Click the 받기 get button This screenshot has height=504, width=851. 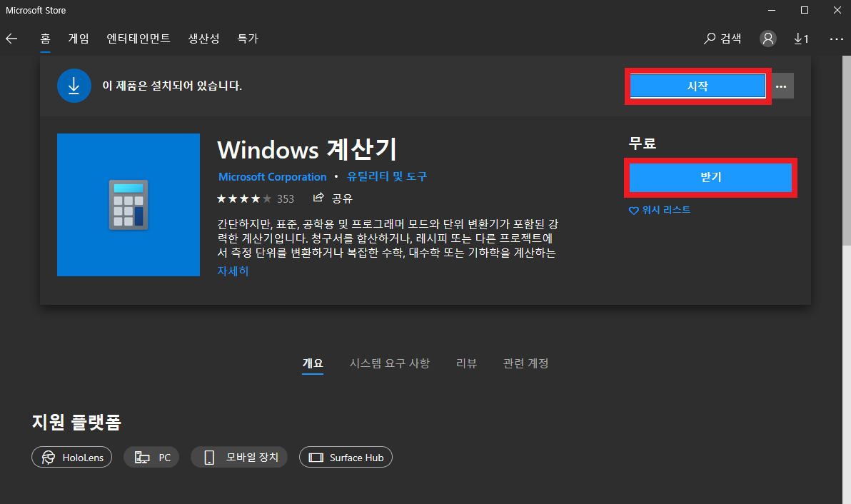pyautogui.click(x=710, y=177)
